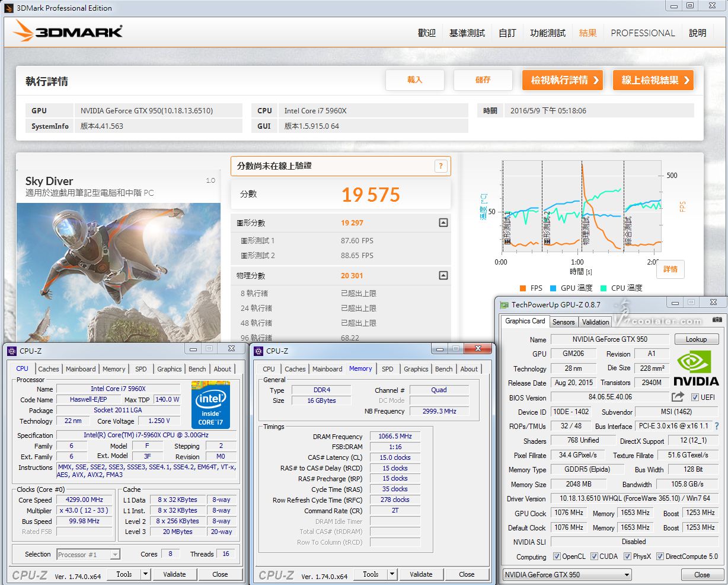Click the Tools button in the CPU-Z window showing the CPU tab

click(124, 574)
